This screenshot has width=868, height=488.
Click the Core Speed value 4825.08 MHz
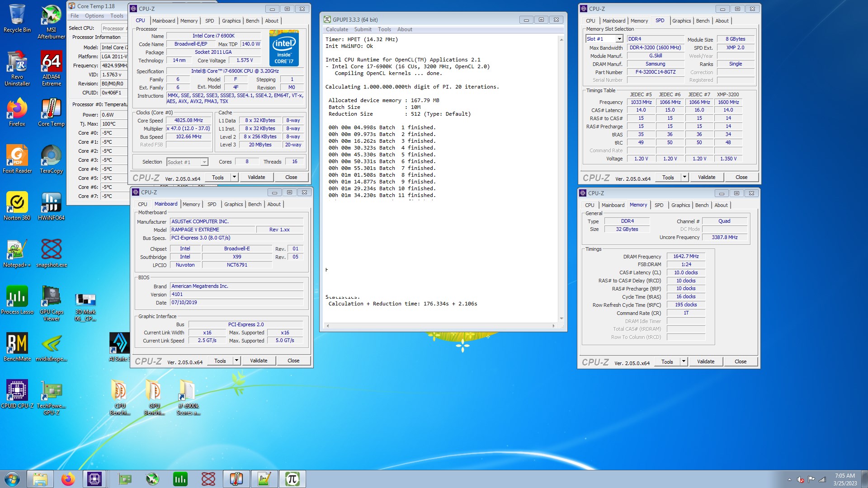(189, 120)
